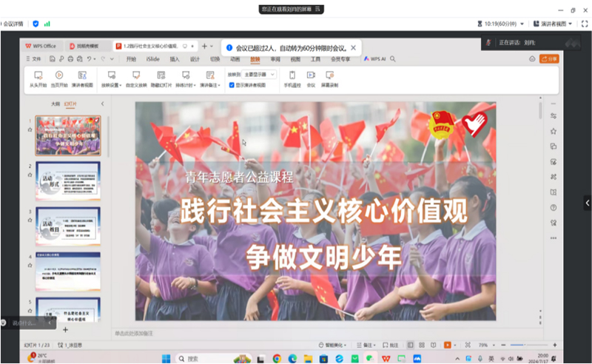Switch to reading view icon in status bar

click(x=434, y=345)
